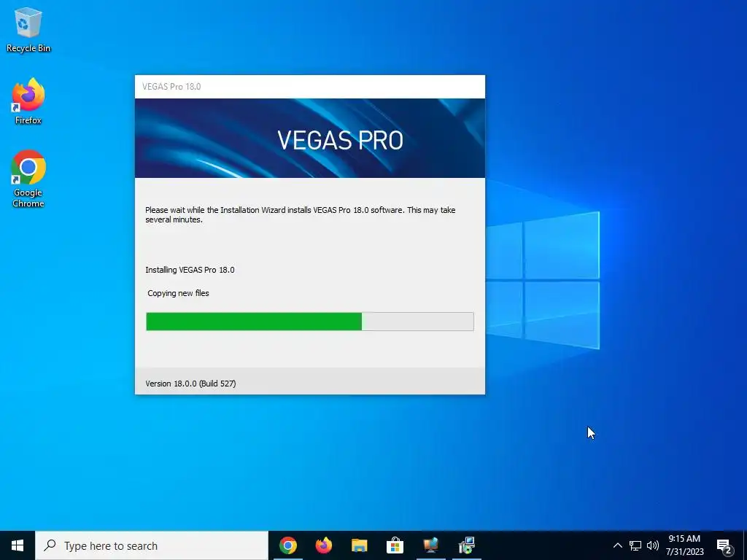Open File Explorer from the taskbar
The width and height of the screenshot is (747, 560).
click(x=359, y=545)
